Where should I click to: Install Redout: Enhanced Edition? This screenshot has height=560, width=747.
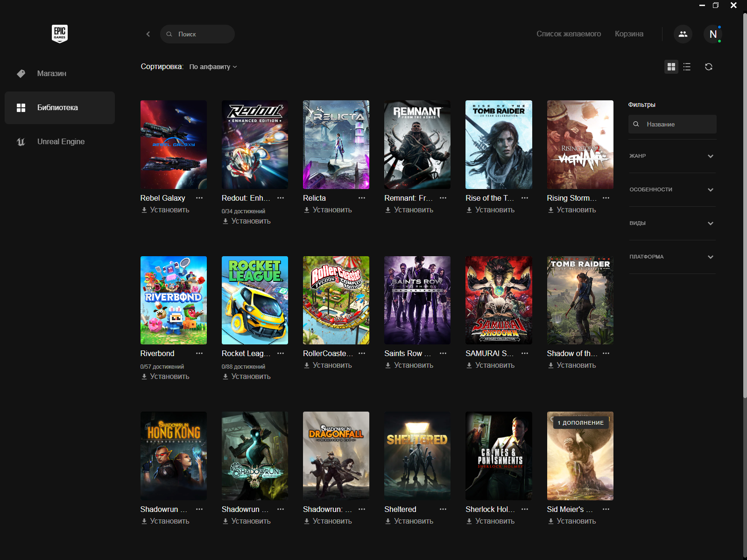247,221
